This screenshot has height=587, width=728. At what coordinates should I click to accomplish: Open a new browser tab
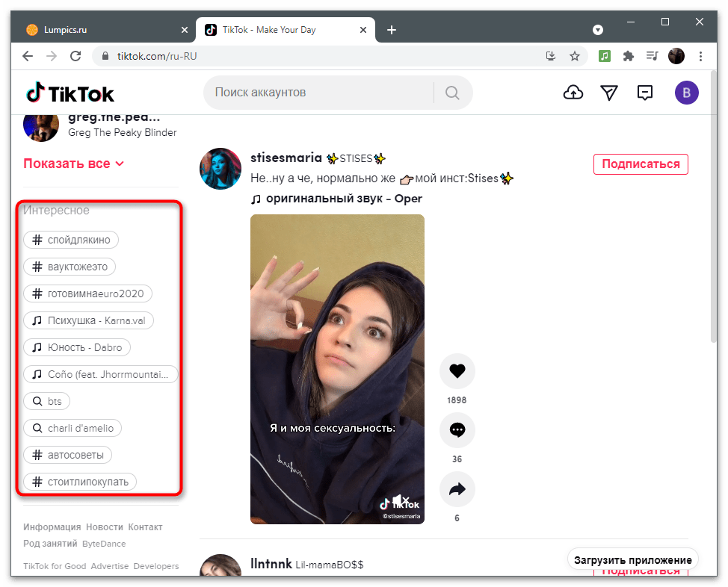(x=392, y=30)
